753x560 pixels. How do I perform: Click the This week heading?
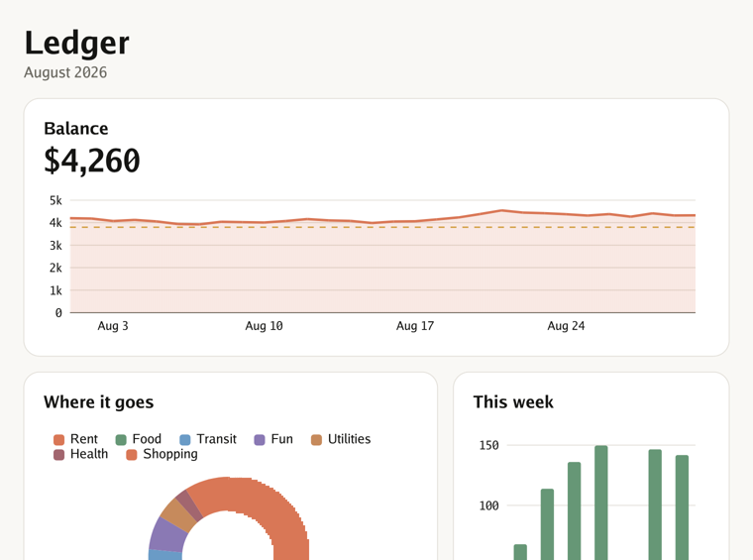click(513, 402)
